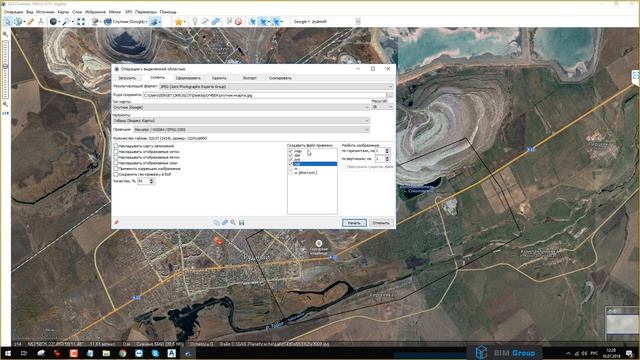640x360 pixels.
Task: Open the overlay layer 'Гибрид' dropdown
Action: click(241, 120)
